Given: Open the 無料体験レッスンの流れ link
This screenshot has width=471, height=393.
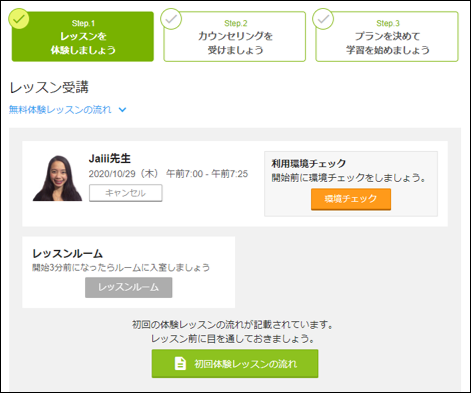Looking at the screenshot, I should click(60, 109).
